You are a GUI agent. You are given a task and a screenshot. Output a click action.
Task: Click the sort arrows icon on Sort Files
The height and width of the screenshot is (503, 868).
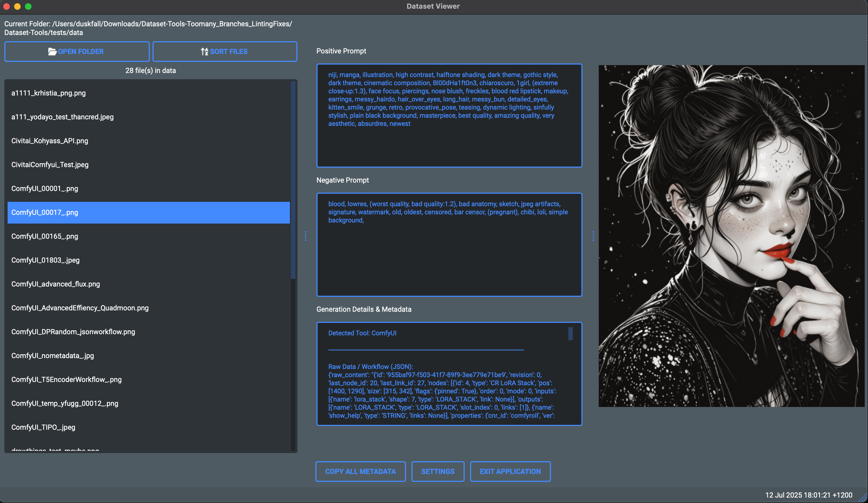click(x=204, y=52)
